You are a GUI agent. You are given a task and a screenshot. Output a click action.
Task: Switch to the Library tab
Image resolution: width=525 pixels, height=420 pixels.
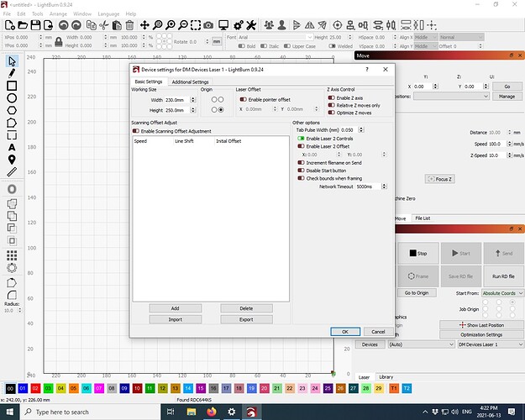(x=386, y=377)
